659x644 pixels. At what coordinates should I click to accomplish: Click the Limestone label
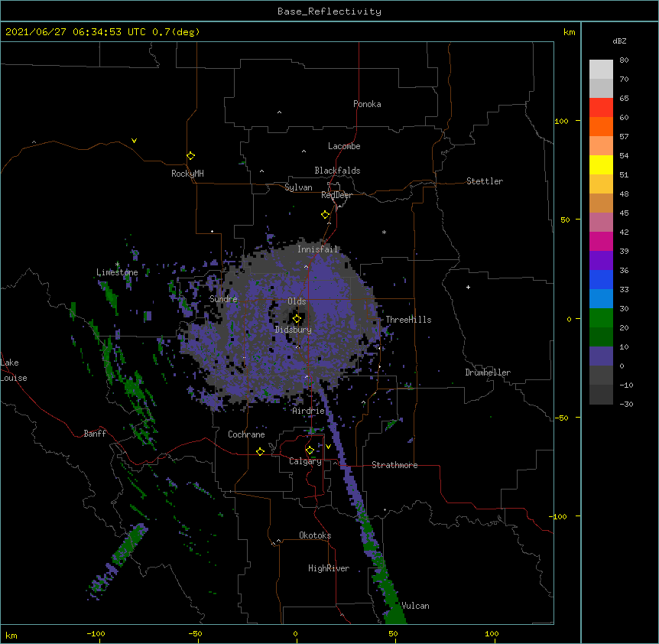(x=117, y=272)
